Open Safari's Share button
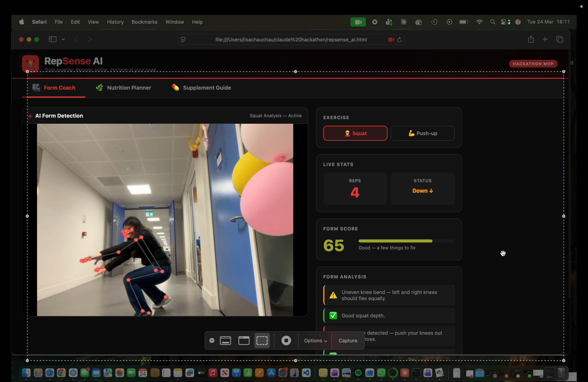Screen dimensions: 588x382 pos(531,39)
